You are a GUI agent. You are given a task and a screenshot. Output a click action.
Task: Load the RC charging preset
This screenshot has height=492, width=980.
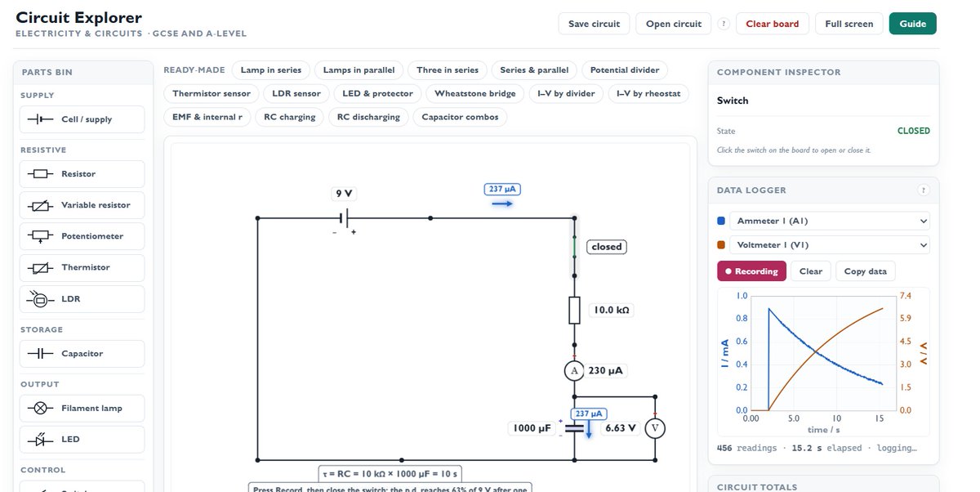(290, 117)
